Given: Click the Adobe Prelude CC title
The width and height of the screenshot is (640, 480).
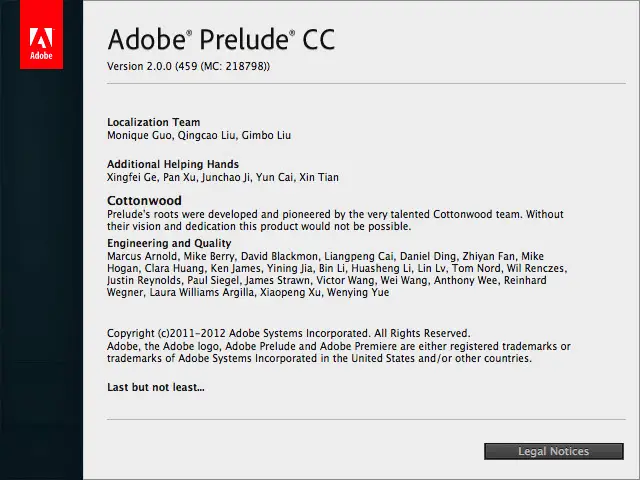Looking at the screenshot, I should click(x=221, y=40).
